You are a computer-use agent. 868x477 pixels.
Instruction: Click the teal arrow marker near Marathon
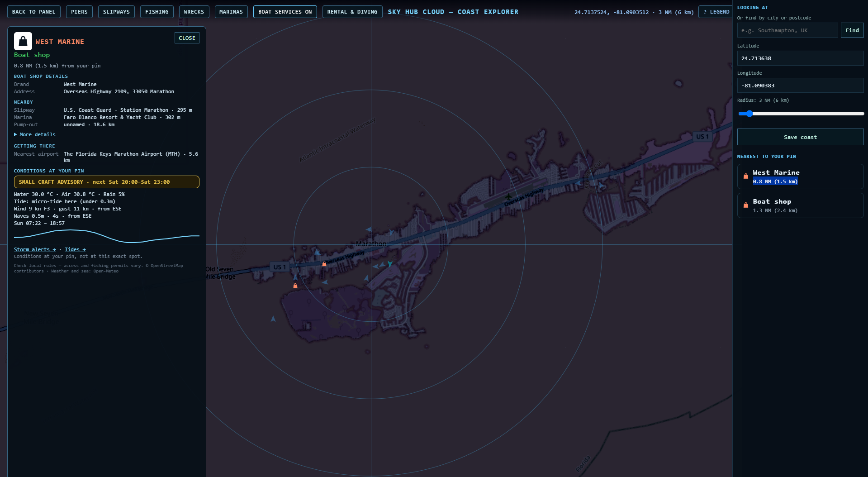(x=390, y=264)
